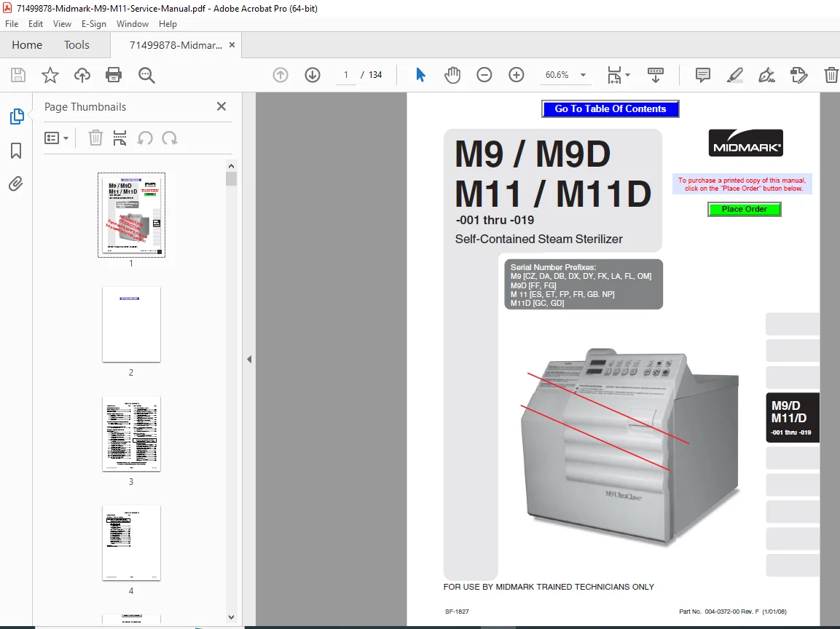Click thumbnails scrollbar up arrow
Screen dimensions: 840x629
click(x=231, y=166)
